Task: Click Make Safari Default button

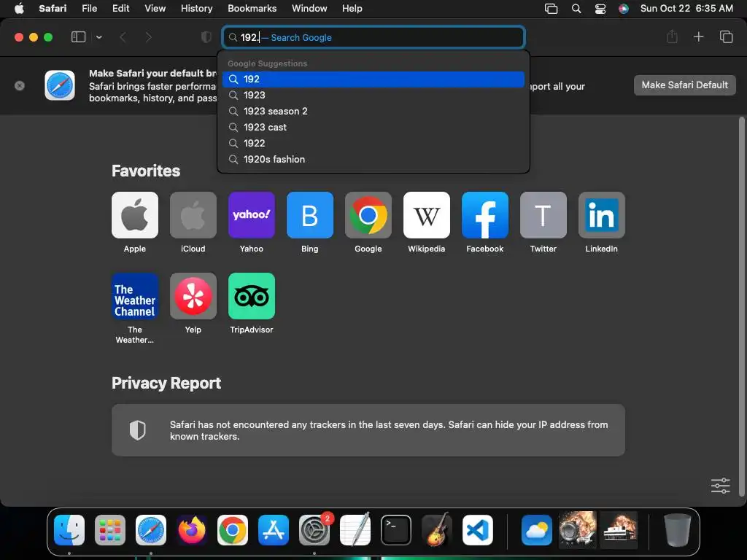Action: pyautogui.click(x=684, y=85)
